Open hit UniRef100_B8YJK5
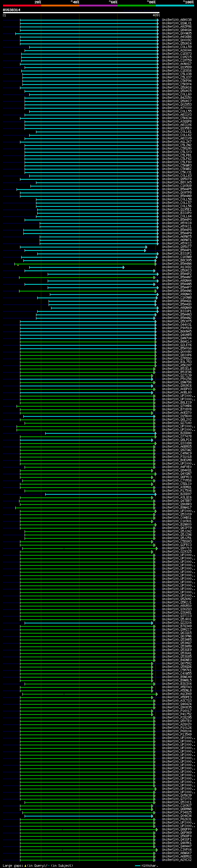Image resolution: width=197 pixels, height=868 pixels. pos(177,182)
